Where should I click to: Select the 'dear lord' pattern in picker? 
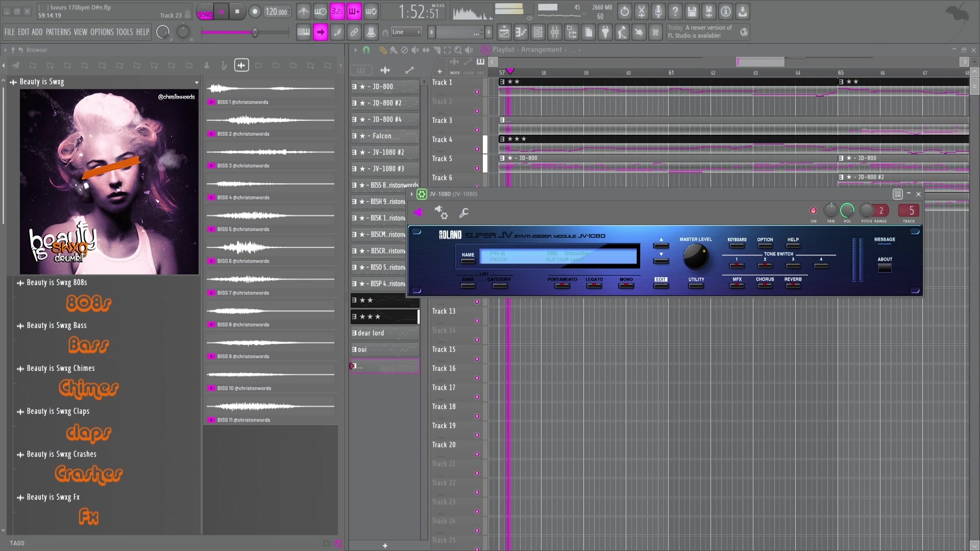click(385, 333)
